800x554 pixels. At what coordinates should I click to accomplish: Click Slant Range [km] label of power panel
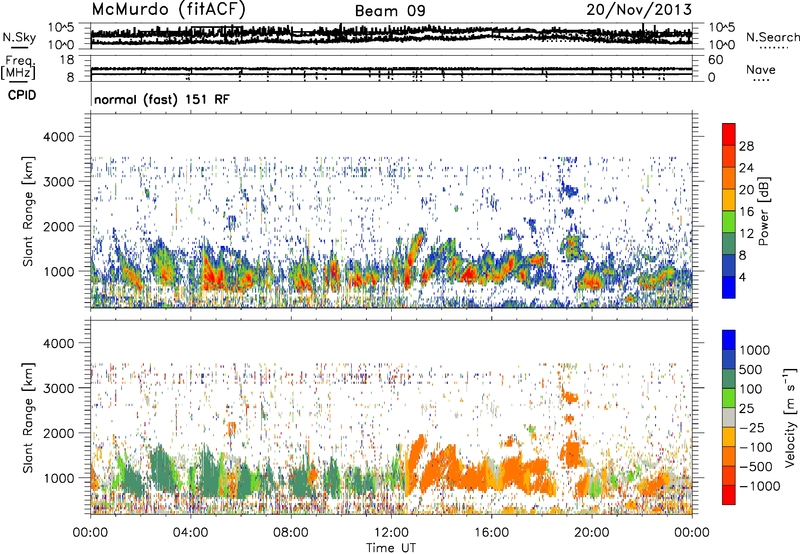pos(28,211)
